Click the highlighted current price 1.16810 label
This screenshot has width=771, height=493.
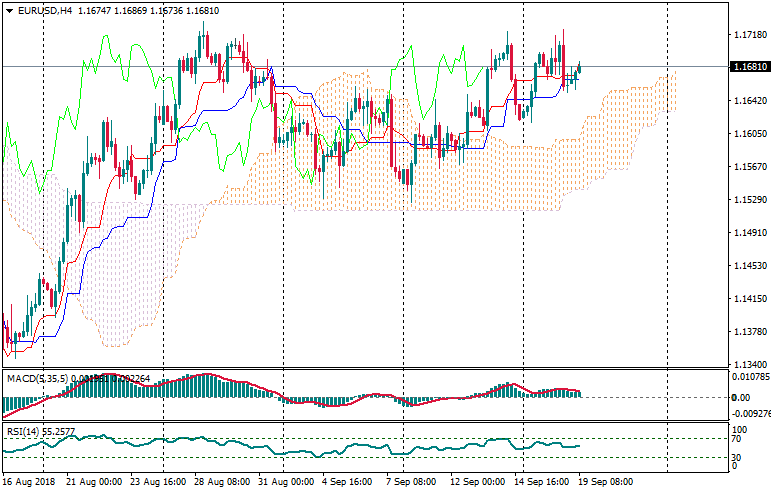[750, 67]
